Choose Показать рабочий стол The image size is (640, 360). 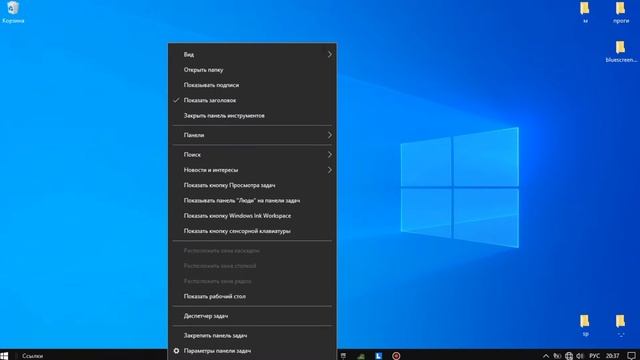coord(252,296)
